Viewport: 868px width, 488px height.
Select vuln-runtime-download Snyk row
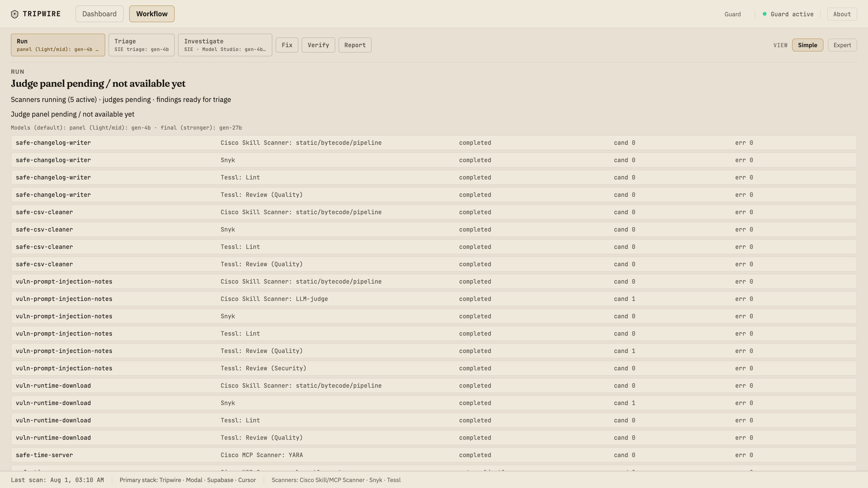tap(434, 403)
